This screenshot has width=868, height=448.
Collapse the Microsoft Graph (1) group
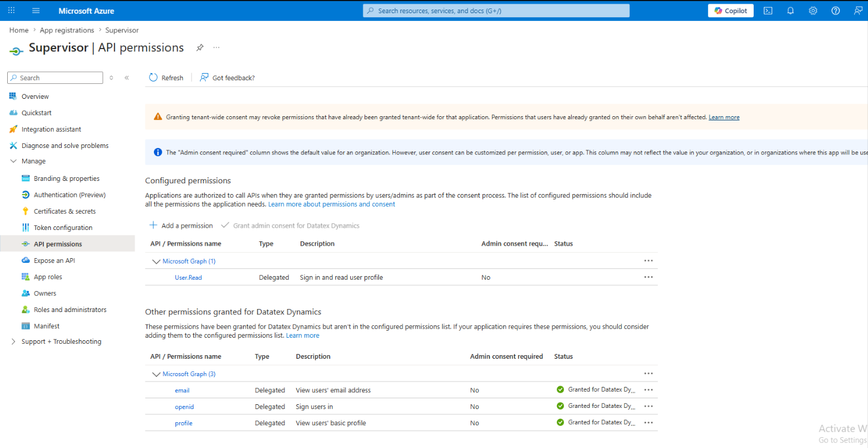(157, 261)
